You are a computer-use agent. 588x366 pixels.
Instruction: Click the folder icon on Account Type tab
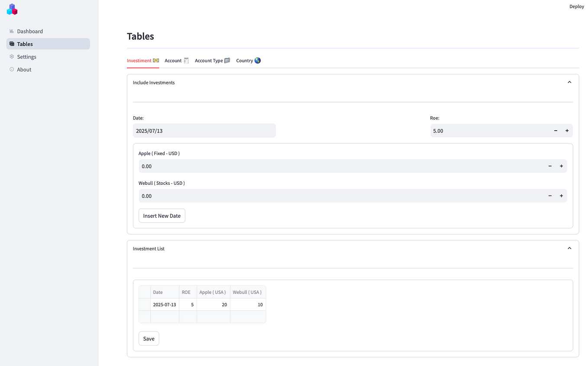click(227, 60)
